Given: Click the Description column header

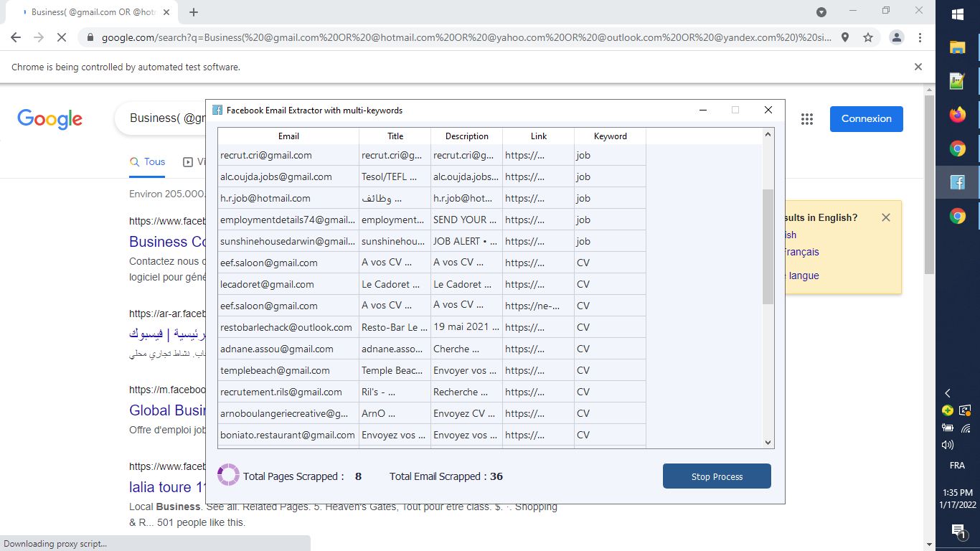Looking at the screenshot, I should pos(467,136).
